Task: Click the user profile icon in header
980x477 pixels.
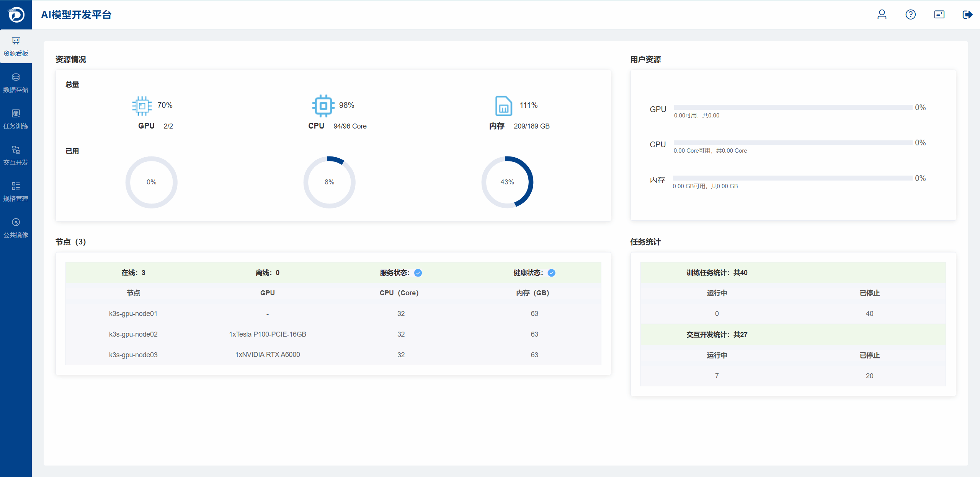Action: [x=882, y=15]
